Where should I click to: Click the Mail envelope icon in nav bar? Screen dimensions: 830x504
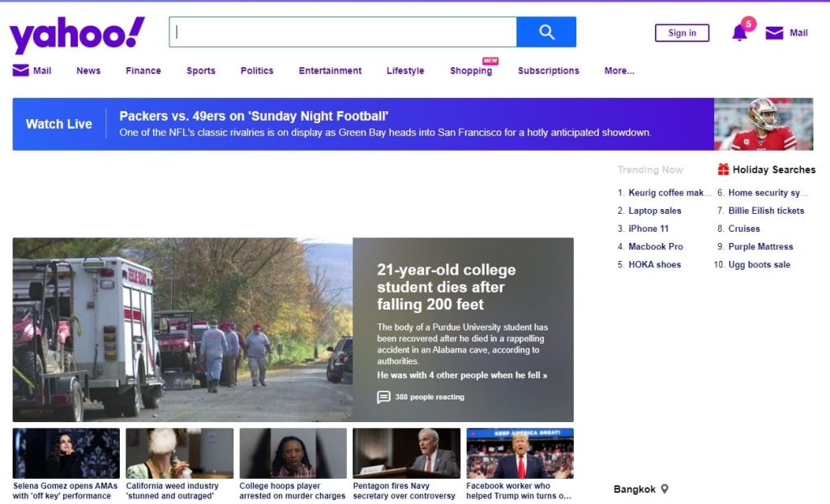[20, 70]
